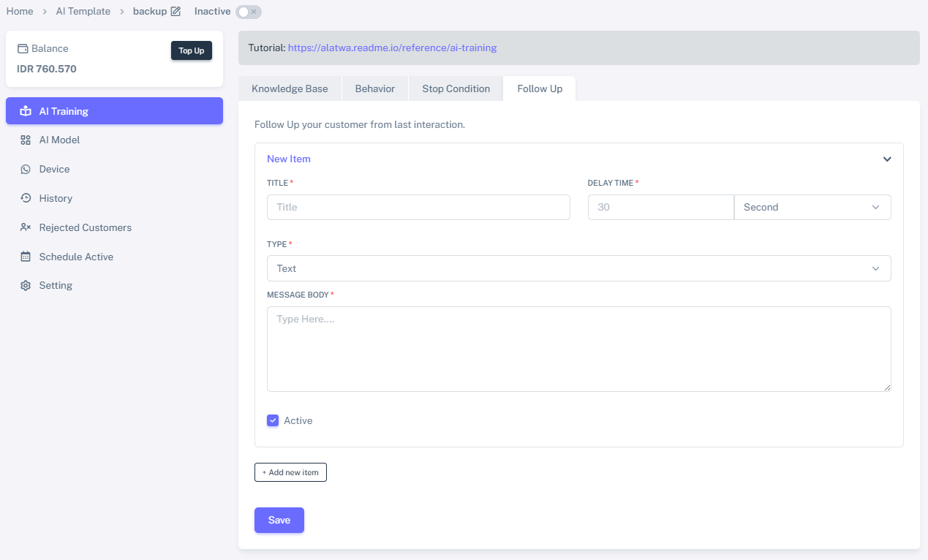The width and height of the screenshot is (928, 560).
Task: Click the Schedule Active calendar icon
Action: click(26, 257)
